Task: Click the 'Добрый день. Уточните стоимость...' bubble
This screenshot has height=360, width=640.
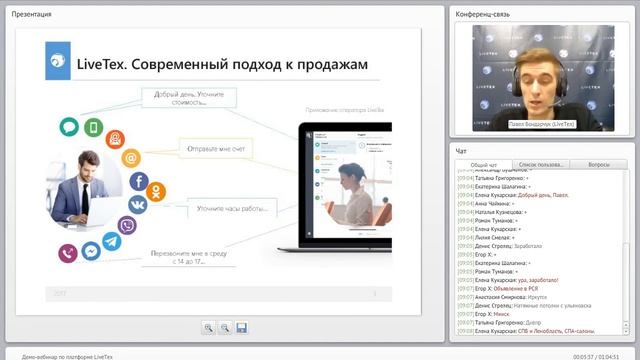Action: pyautogui.click(x=189, y=98)
